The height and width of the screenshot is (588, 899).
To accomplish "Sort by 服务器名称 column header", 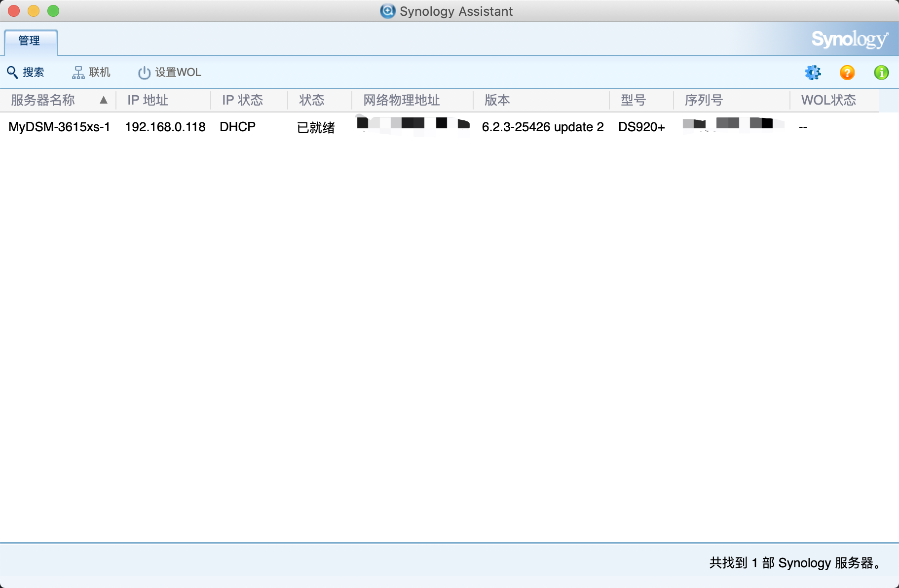I will coord(58,100).
